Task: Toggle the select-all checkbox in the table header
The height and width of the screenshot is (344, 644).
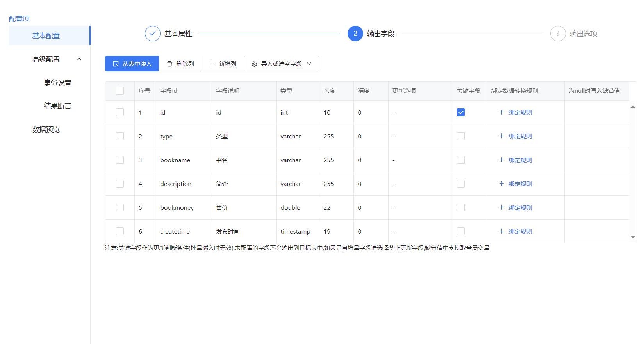Action: pos(120,91)
